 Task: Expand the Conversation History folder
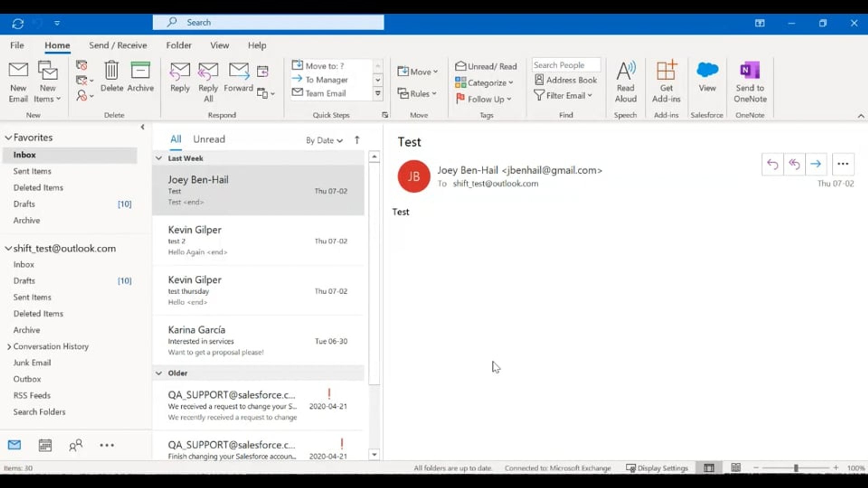tap(9, 346)
